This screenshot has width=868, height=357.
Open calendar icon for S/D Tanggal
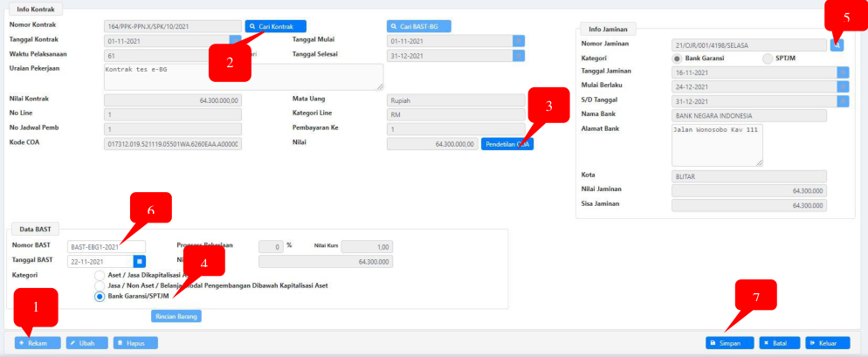pyautogui.click(x=843, y=101)
